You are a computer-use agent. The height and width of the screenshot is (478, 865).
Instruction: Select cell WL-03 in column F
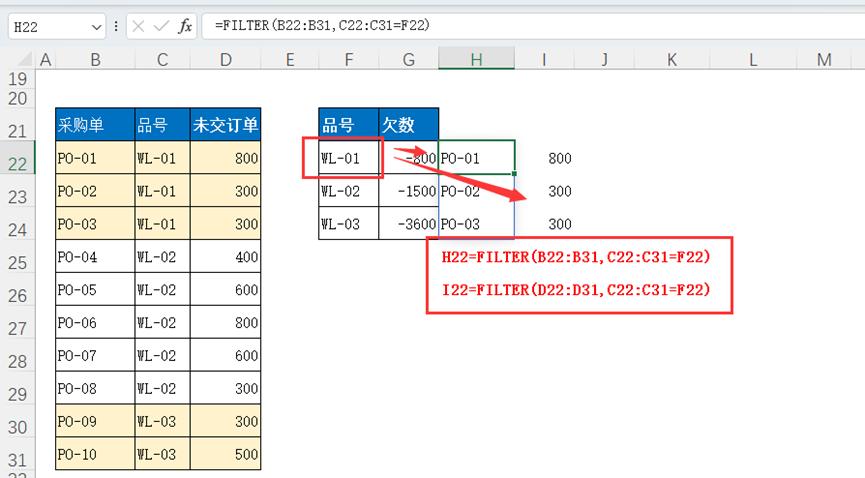(x=349, y=224)
